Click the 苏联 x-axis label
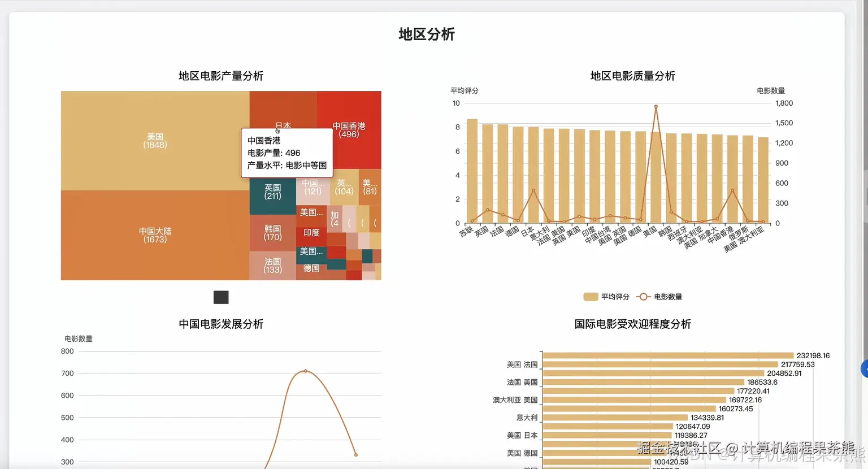868x469 pixels. click(x=467, y=231)
